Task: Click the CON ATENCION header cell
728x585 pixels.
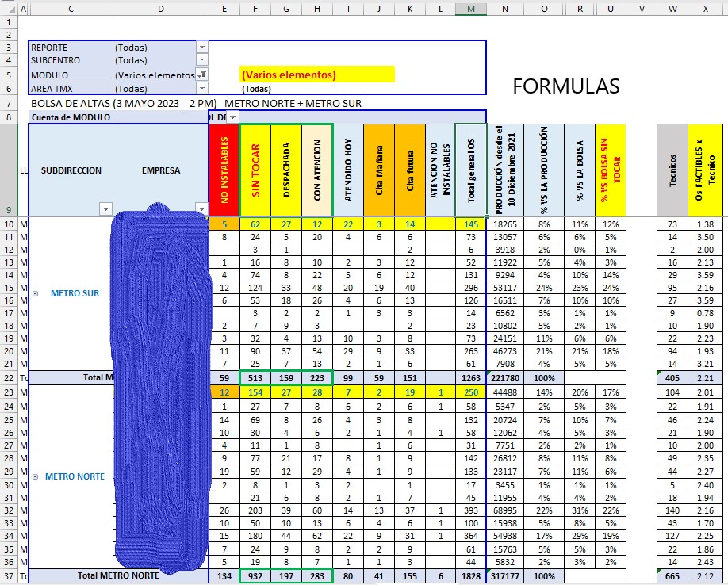Action: point(317,170)
